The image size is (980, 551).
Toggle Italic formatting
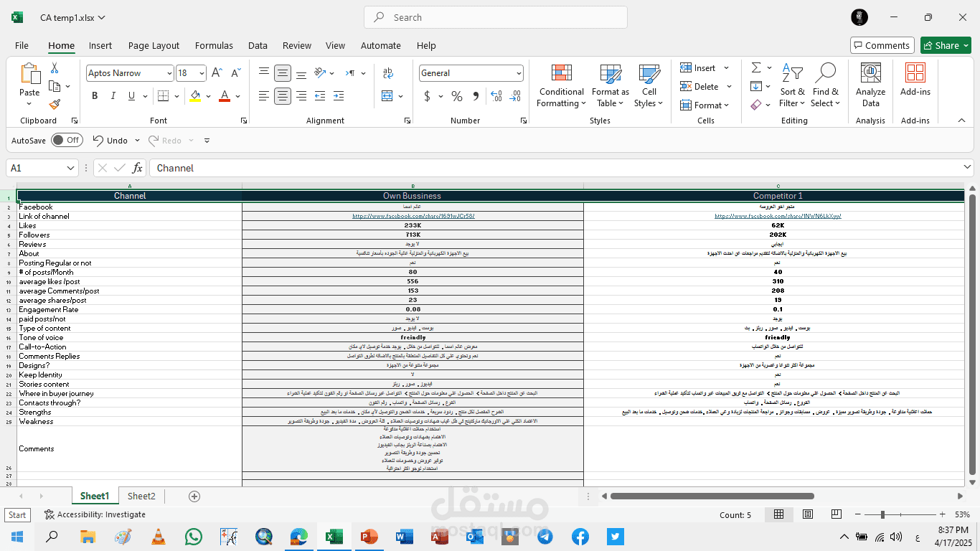coord(113,96)
